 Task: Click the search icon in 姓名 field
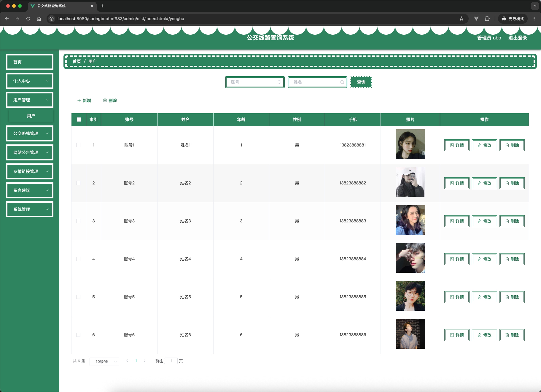(342, 82)
